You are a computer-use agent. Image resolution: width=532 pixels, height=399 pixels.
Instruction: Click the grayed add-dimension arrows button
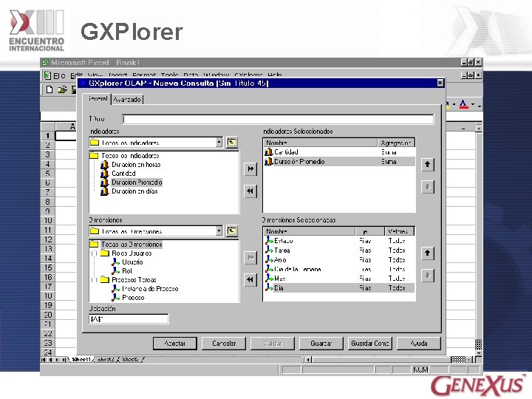point(250,258)
